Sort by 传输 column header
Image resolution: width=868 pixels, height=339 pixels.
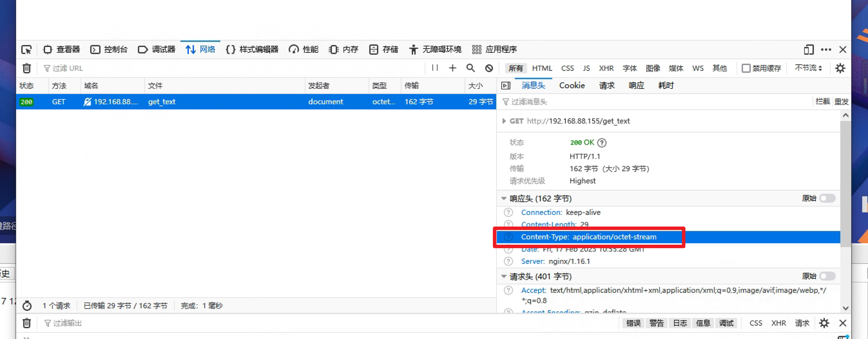433,86
